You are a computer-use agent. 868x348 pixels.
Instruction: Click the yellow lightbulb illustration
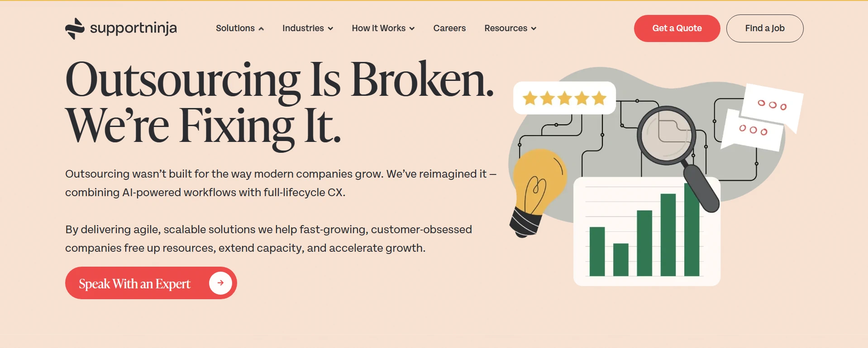539,190
